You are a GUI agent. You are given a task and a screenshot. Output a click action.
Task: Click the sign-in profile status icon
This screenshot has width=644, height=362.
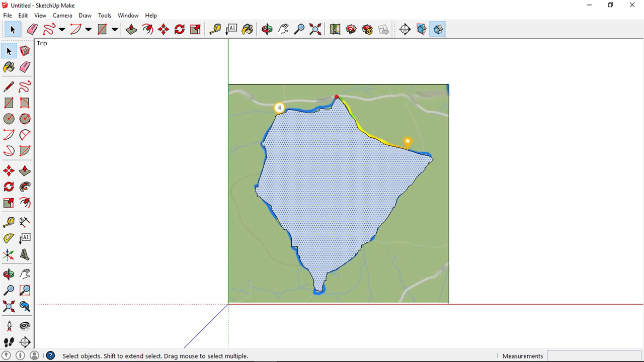(34, 355)
